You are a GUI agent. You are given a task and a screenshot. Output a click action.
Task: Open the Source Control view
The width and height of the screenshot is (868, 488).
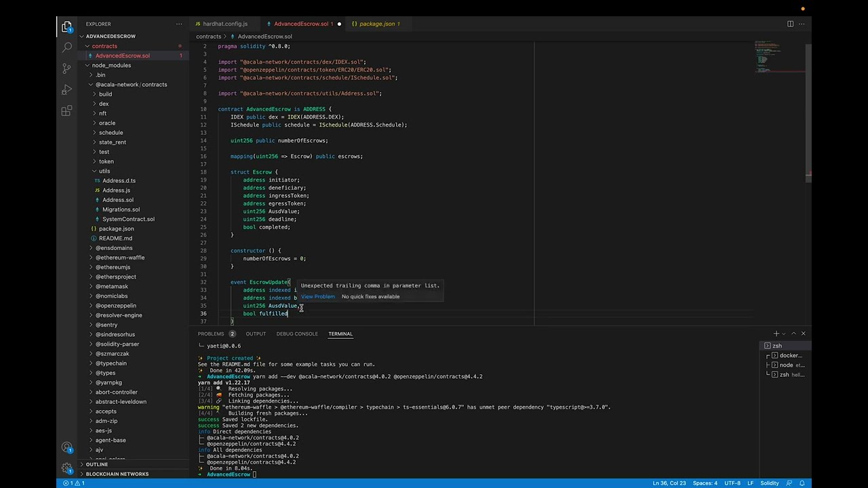click(x=66, y=68)
